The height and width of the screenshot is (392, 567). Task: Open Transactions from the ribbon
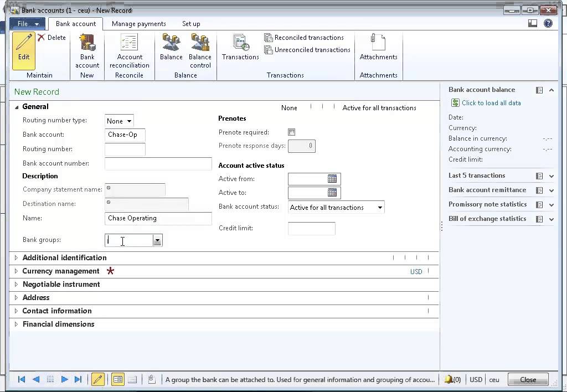[x=240, y=47]
